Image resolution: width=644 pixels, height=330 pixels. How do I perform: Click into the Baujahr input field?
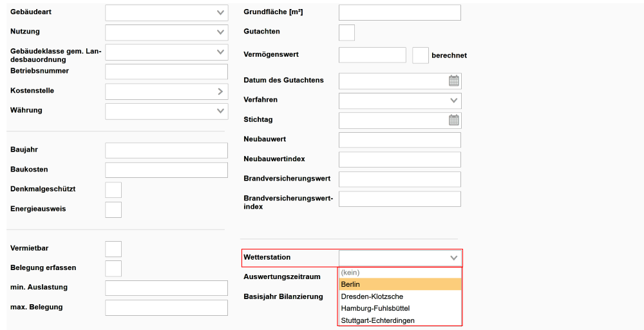tap(166, 150)
